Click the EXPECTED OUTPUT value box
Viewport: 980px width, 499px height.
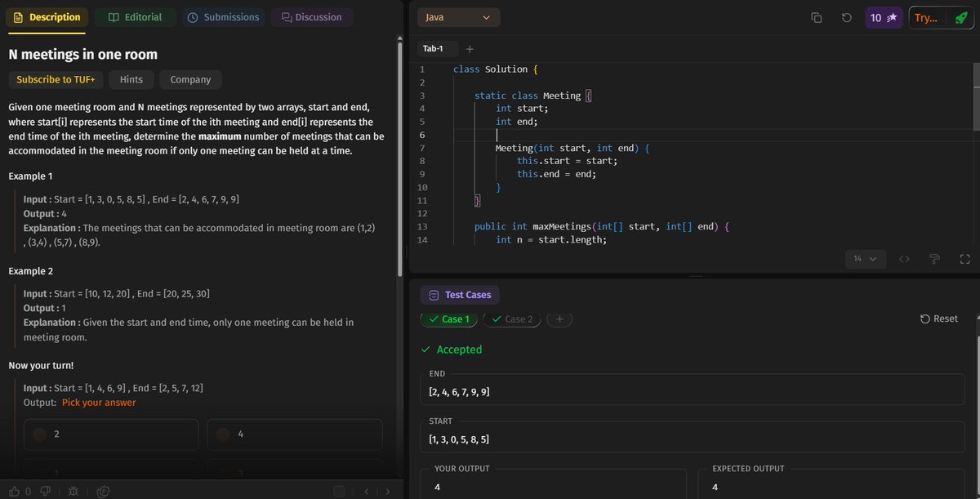point(833,483)
